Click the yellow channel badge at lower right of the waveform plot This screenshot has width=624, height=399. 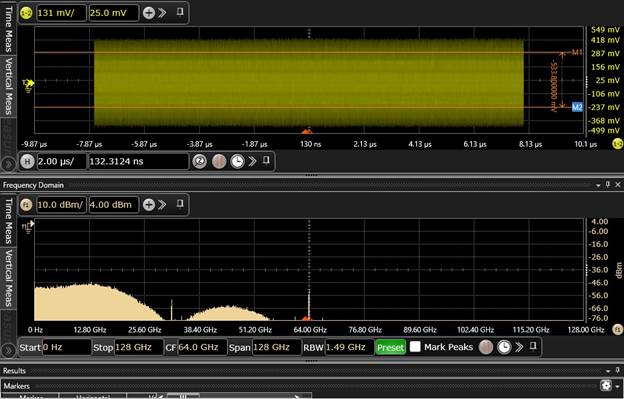pos(618,144)
